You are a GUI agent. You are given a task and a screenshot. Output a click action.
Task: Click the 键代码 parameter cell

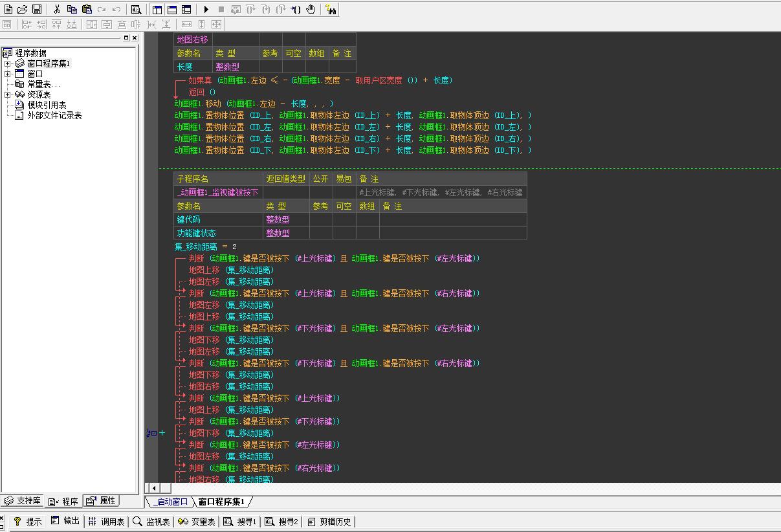(218, 219)
